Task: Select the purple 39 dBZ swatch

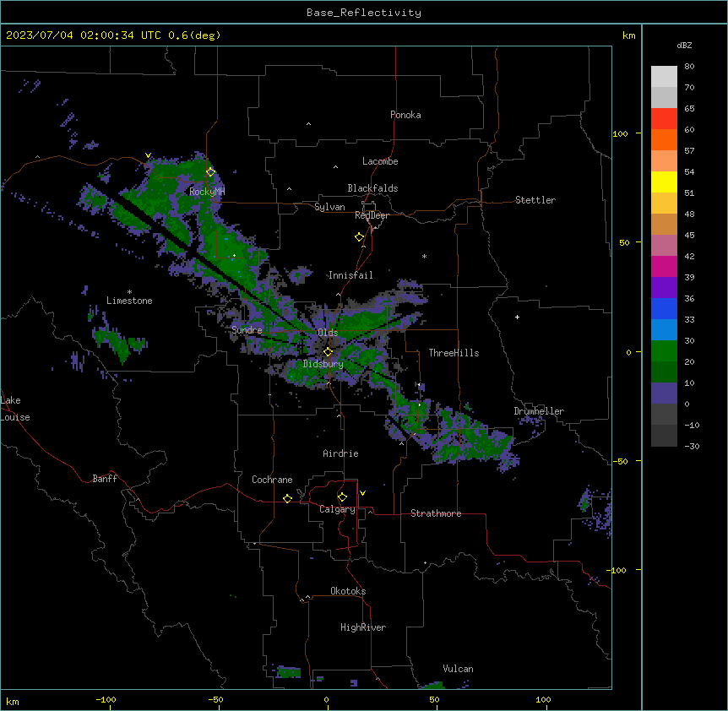Action: coord(664,288)
